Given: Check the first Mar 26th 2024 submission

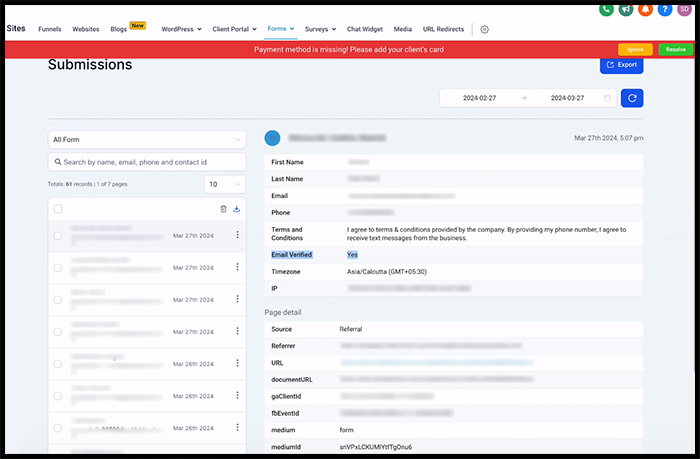Looking at the screenshot, I should [x=58, y=364].
